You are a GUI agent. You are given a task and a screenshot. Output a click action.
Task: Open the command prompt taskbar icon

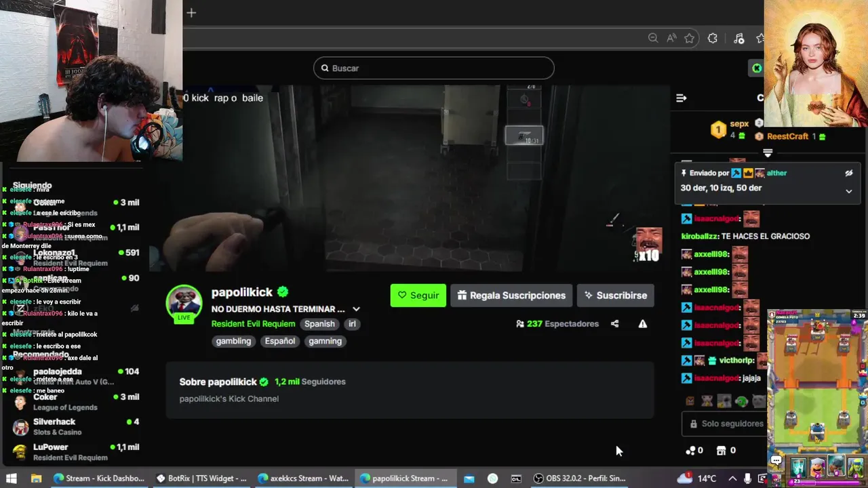pyautogui.click(x=516, y=479)
